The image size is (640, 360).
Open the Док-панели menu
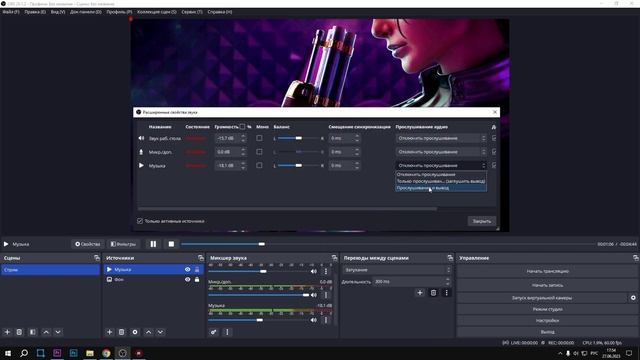86,12
